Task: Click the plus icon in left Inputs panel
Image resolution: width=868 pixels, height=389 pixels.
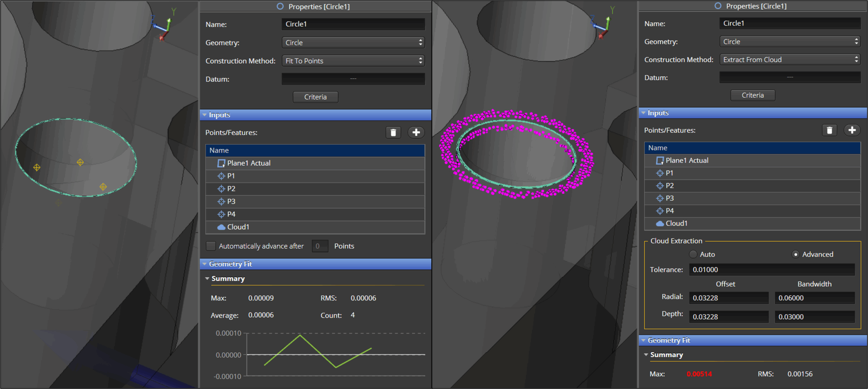Action: pyautogui.click(x=416, y=132)
